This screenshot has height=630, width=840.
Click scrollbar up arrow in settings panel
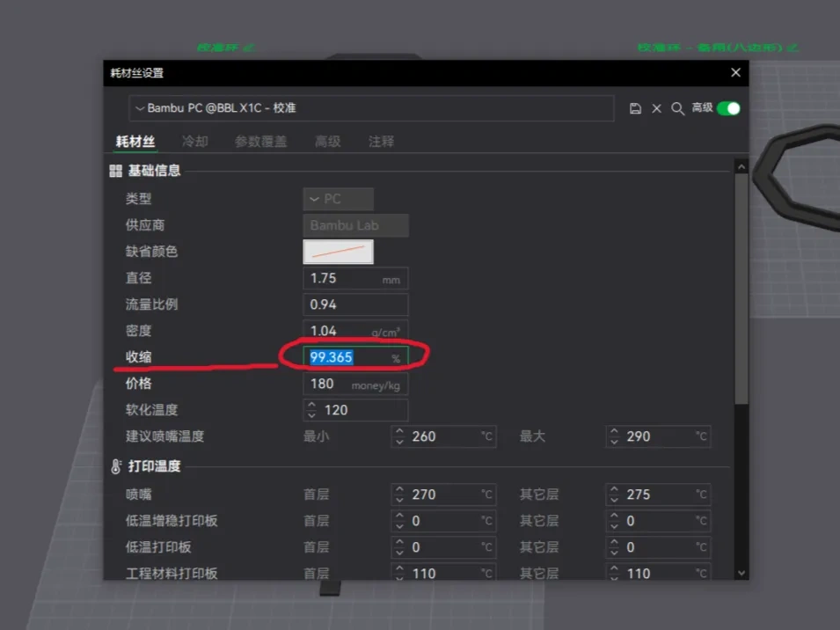point(741,166)
